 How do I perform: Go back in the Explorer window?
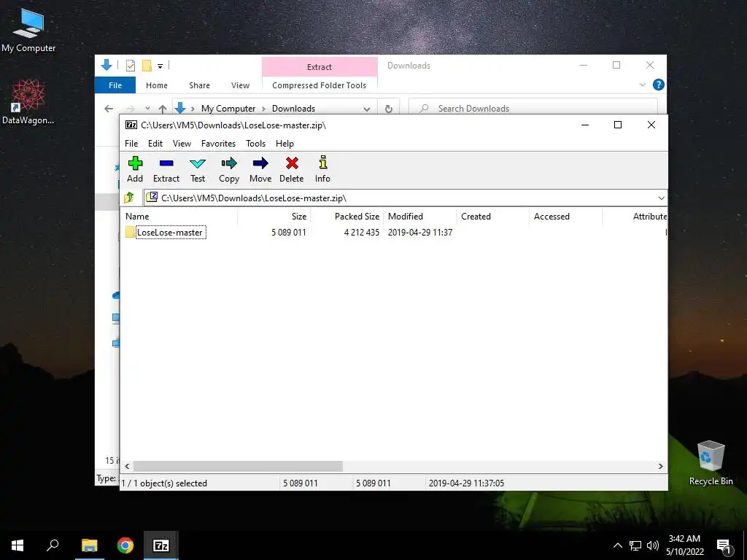[x=109, y=109]
